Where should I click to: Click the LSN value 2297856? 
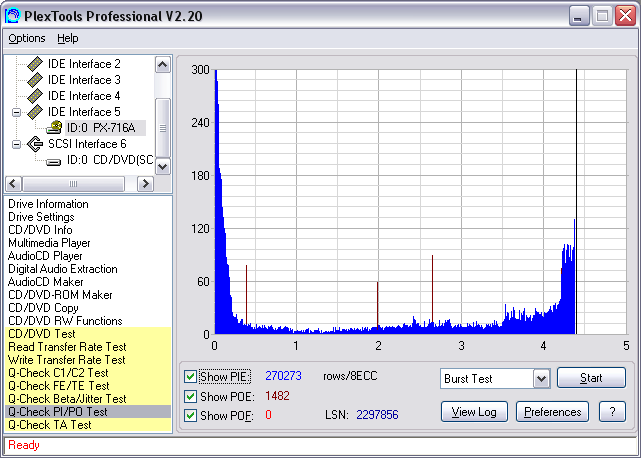[377, 415]
